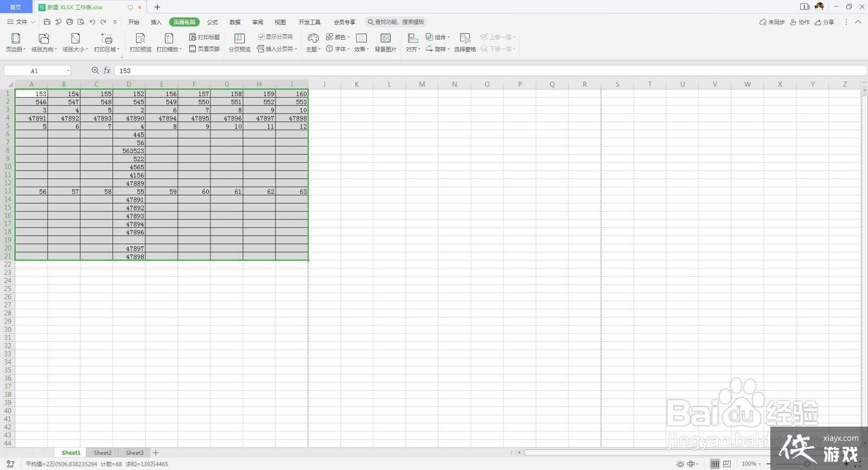Select column J header

[324, 84]
